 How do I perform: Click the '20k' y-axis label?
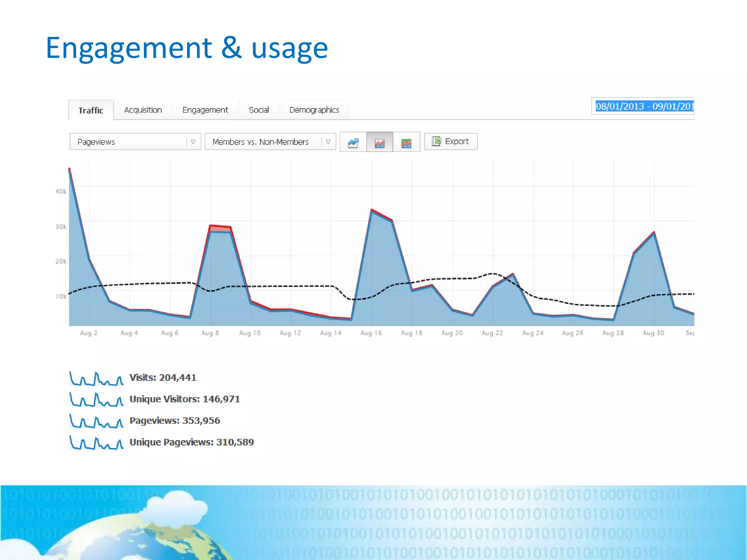[61, 261]
